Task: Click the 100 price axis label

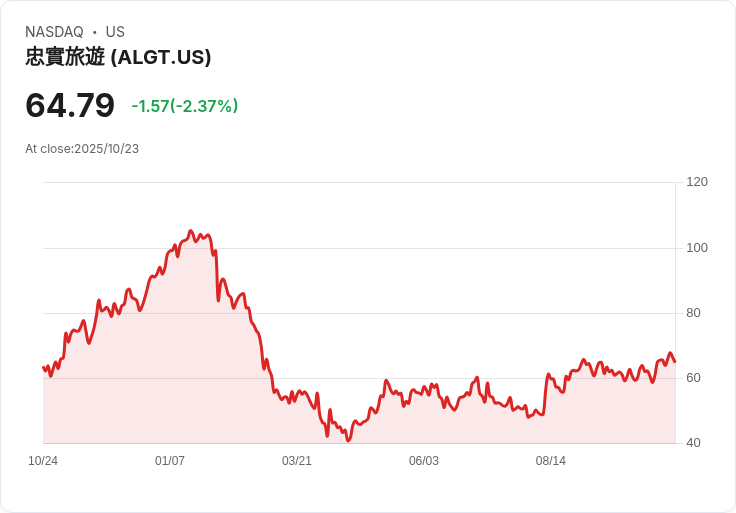Action: pos(697,247)
